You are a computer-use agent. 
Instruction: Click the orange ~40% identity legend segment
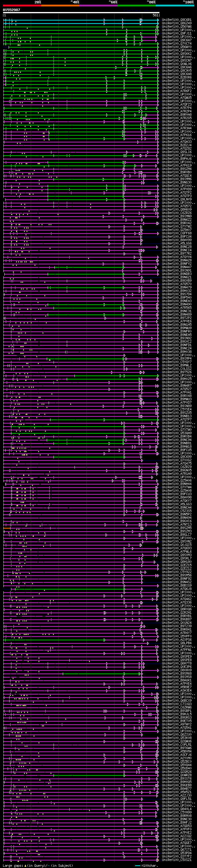[60, 6]
